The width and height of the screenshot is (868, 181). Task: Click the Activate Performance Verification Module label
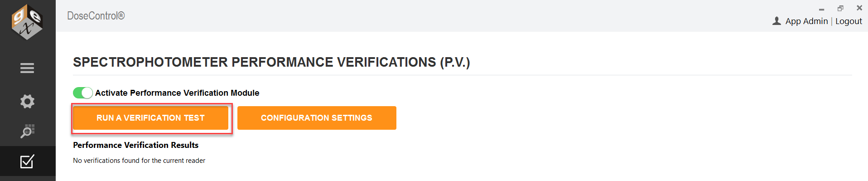(x=177, y=93)
